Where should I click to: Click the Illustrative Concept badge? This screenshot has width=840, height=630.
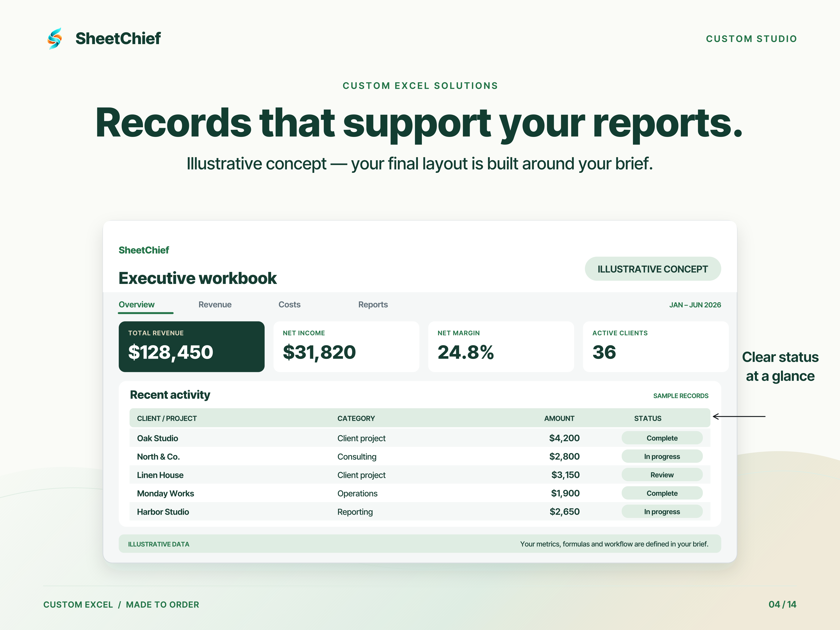(653, 269)
